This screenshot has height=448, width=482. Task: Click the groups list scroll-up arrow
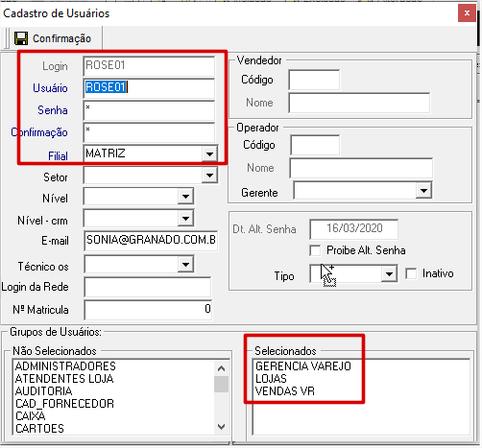(221, 368)
